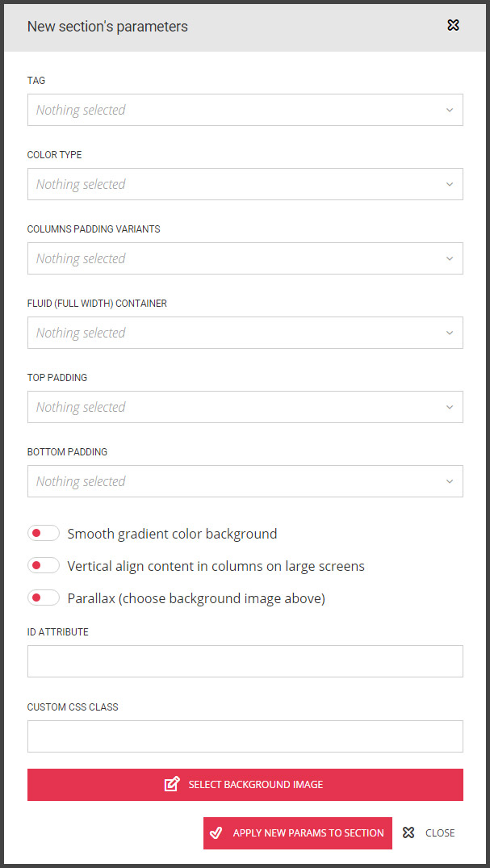Open the Bottom Padding dropdown

pyautogui.click(x=245, y=481)
